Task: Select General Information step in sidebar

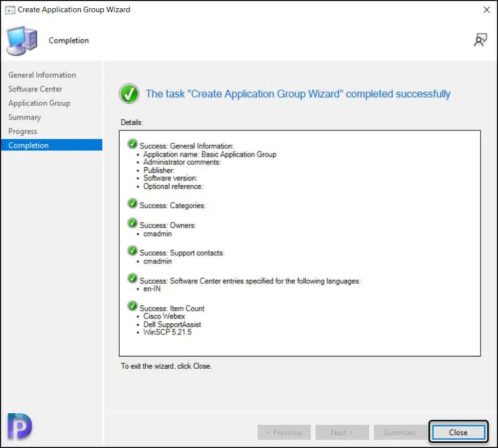Action: coord(42,75)
